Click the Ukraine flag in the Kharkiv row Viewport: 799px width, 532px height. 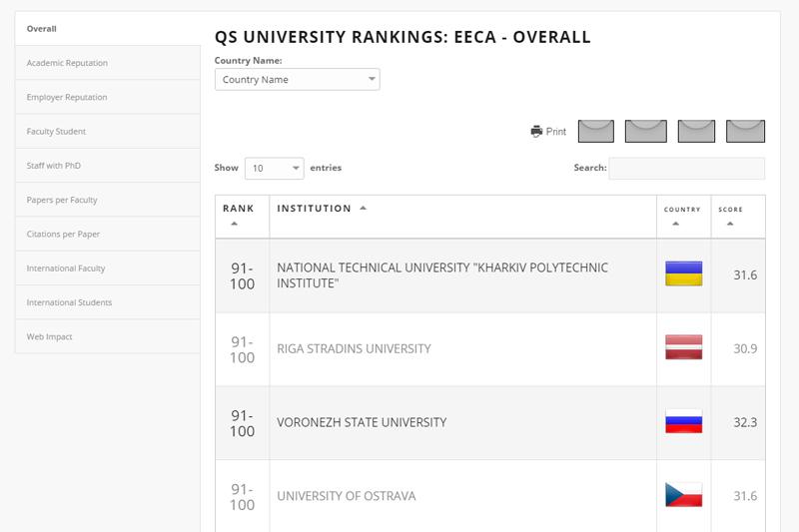[683, 274]
